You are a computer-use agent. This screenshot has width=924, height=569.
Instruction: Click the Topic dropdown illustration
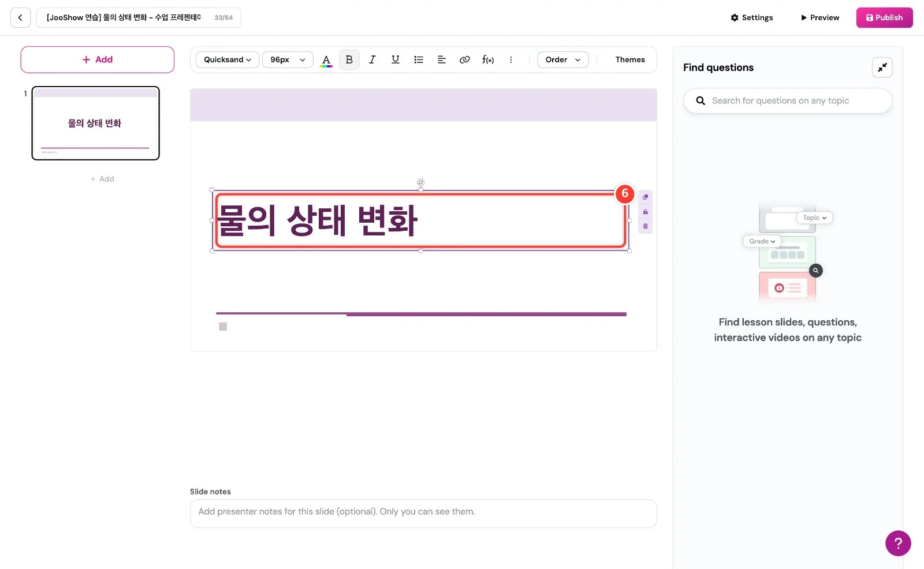pyautogui.click(x=814, y=218)
